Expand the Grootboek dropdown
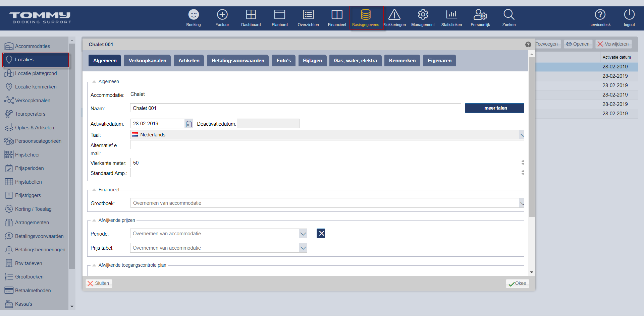The height and width of the screenshot is (316, 644). tap(522, 203)
